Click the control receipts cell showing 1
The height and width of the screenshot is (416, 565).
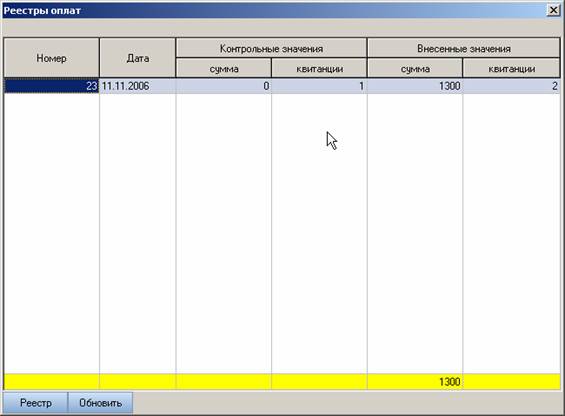[319, 86]
